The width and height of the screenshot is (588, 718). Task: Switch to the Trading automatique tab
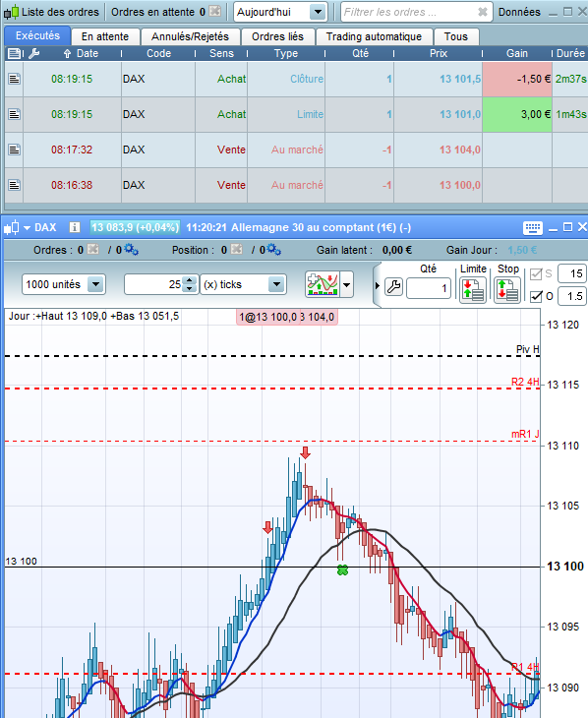point(375,36)
